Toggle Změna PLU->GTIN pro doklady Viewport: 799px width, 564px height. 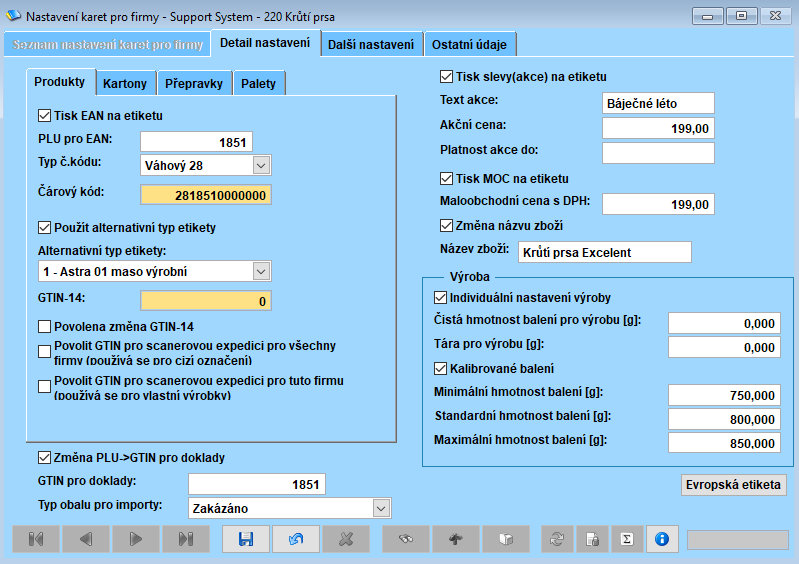click(44, 458)
